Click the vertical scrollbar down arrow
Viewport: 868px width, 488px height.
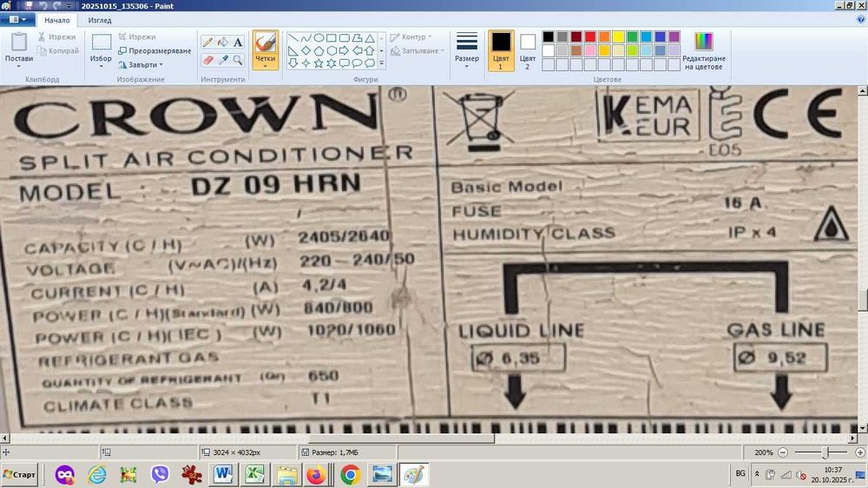coord(863,428)
